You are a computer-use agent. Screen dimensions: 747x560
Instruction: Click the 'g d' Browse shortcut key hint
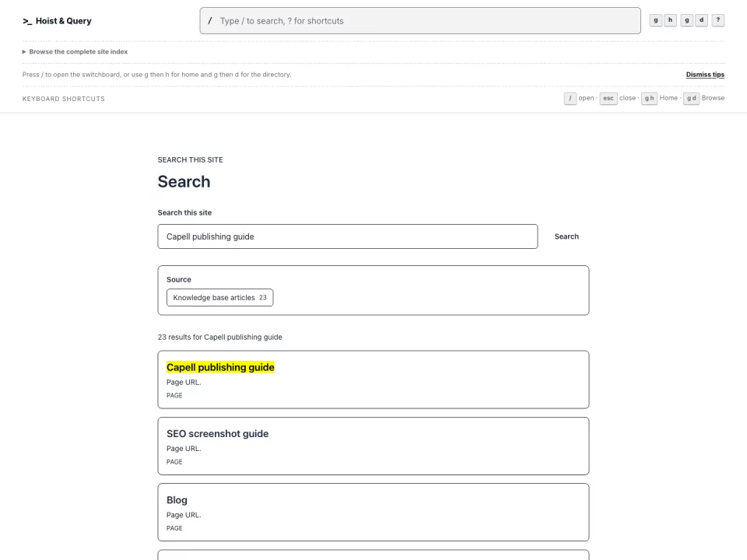691,98
